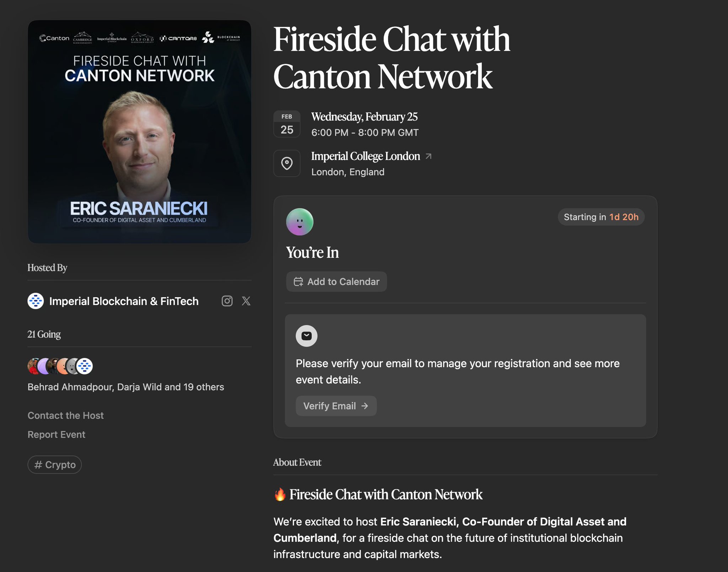Open the host's Instagram profile icon
The image size is (728, 572).
tap(227, 301)
